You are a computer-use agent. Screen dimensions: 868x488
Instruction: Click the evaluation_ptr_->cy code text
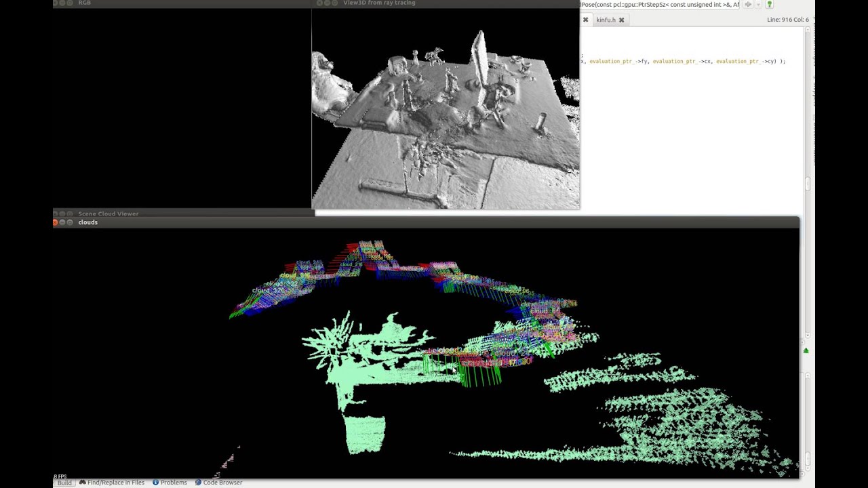click(746, 61)
